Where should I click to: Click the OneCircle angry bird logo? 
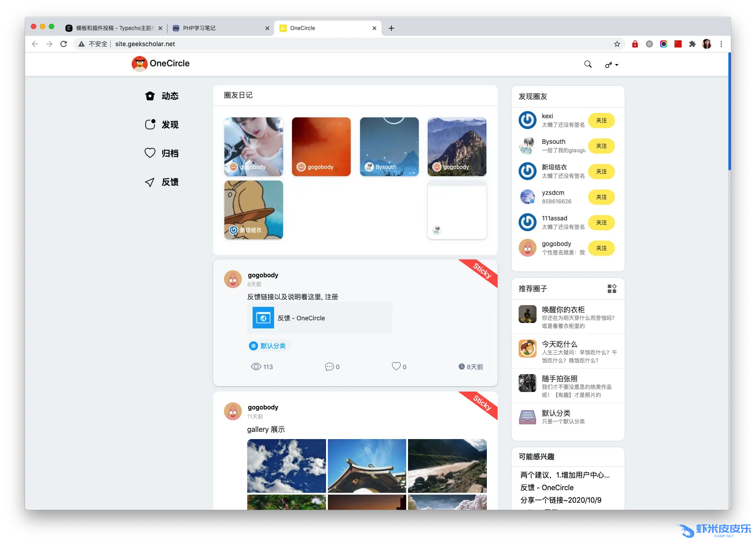[x=140, y=64]
